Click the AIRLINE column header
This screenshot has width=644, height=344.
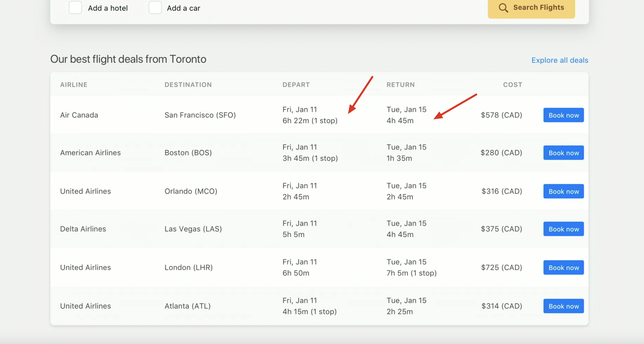tap(74, 85)
